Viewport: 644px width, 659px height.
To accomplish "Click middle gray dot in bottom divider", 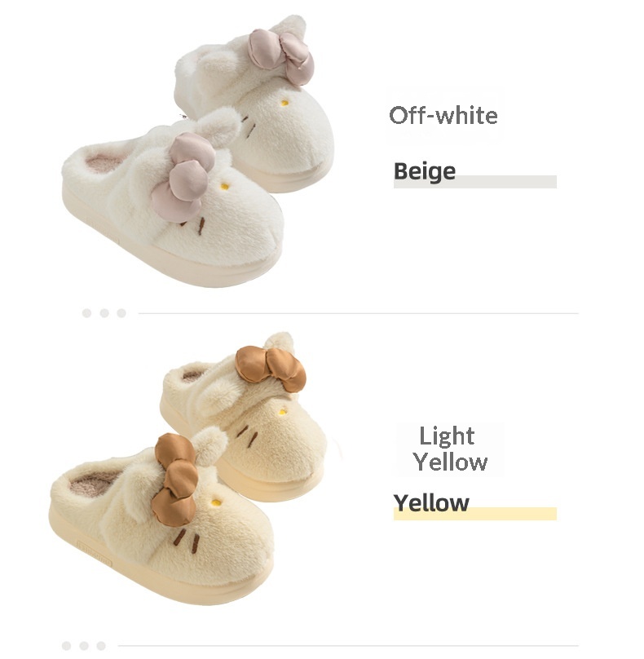I will click(84, 646).
